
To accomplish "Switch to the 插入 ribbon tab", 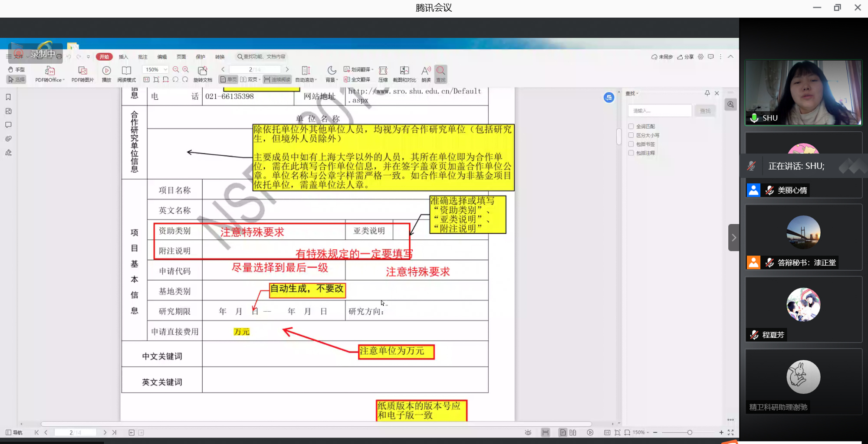I will click(x=123, y=57).
